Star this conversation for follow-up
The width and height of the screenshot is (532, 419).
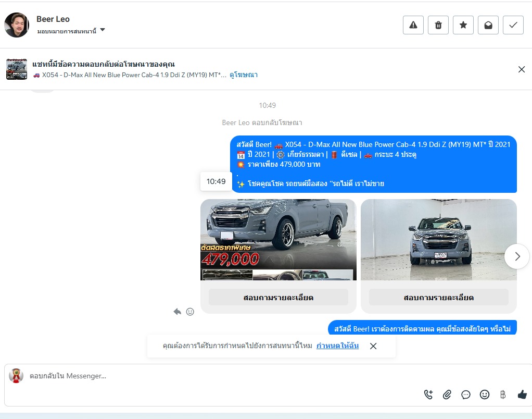point(463,25)
